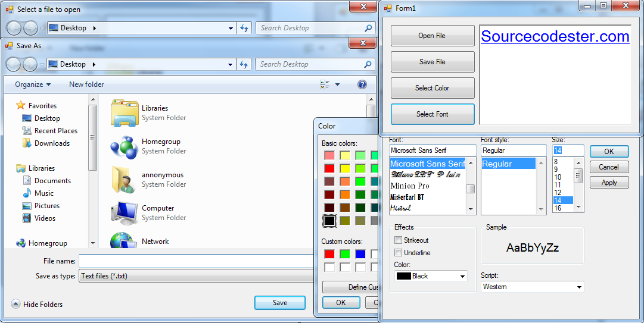The width and height of the screenshot is (644, 323).
Task: Click Save File button in Form1
Action: [433, 62]
